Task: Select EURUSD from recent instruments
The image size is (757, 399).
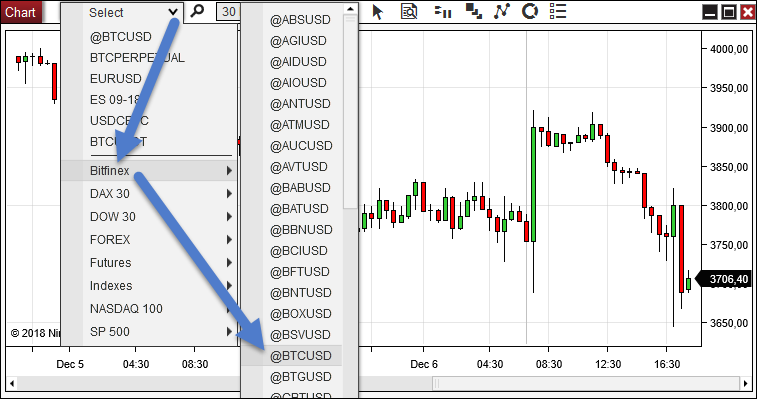Action: pos(115,78)
